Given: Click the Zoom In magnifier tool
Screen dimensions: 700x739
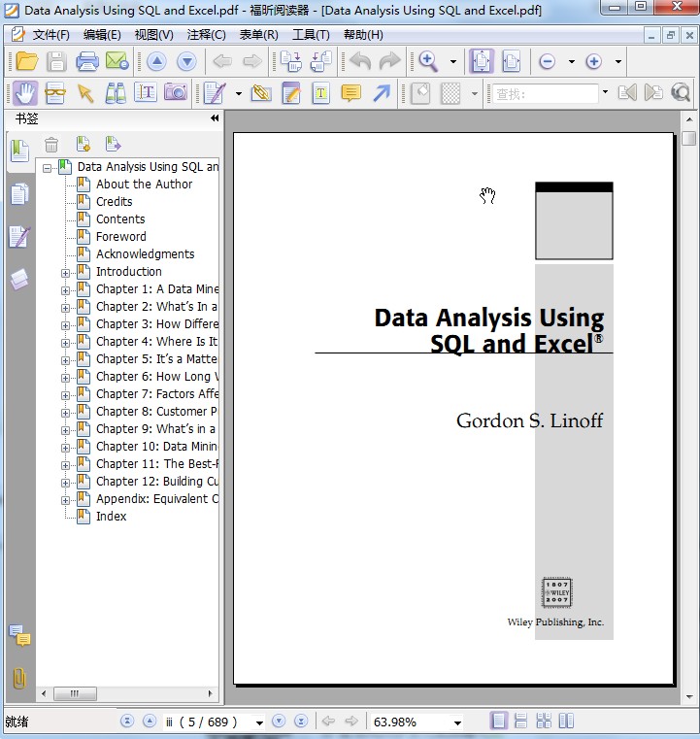Looking at the screenshot, I should 429,61.
